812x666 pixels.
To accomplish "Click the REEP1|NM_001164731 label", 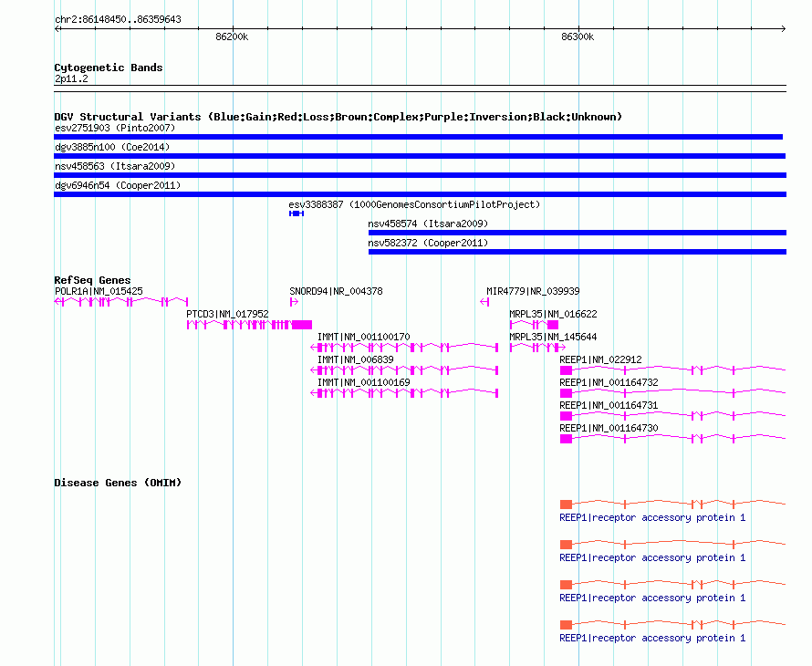I will click(609, 405).
